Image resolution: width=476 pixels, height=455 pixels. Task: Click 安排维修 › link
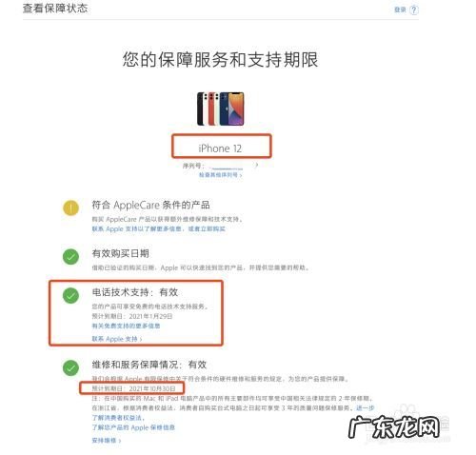107,441
